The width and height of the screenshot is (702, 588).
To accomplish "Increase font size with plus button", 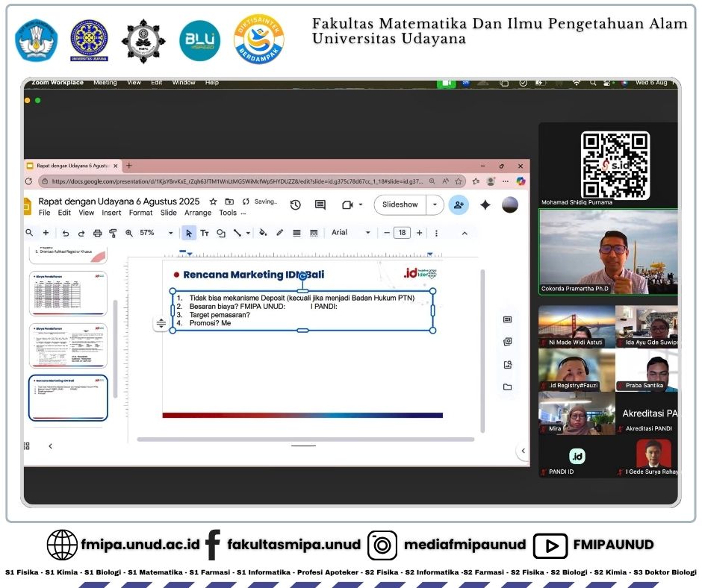I will click(x=419, y=233).
